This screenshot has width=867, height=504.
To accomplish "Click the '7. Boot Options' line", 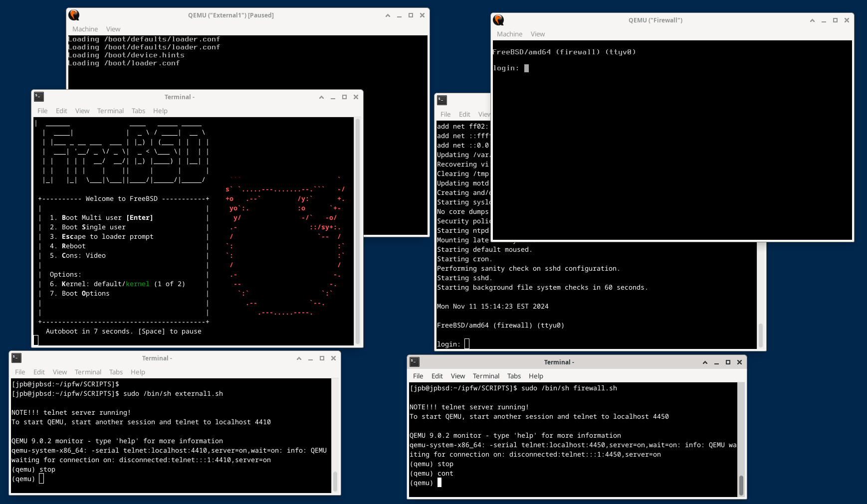I will tap(79, 294).
